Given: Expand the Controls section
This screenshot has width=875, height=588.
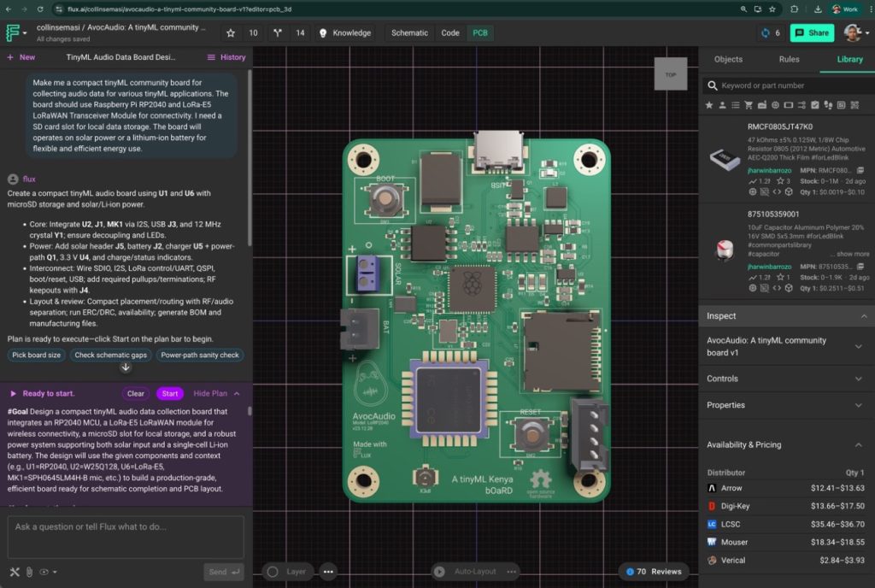Looking at the screenshot, I should (858, 379).
